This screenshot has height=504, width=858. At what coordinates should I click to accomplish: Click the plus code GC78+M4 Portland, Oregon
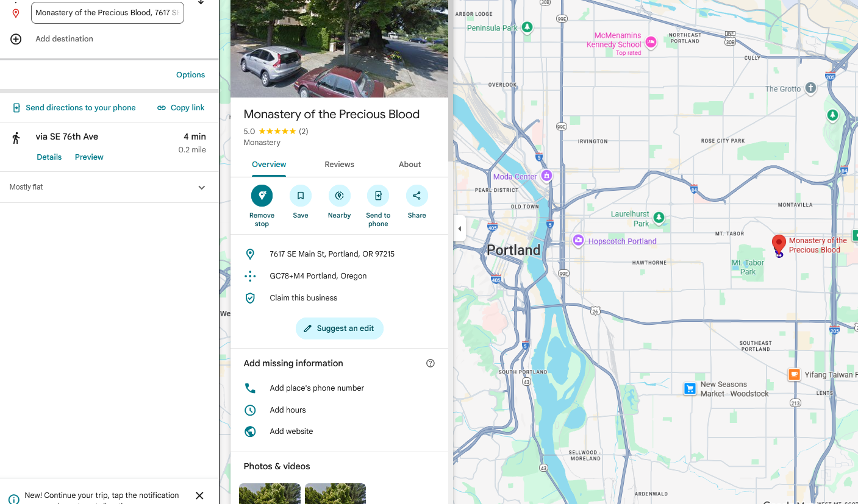318,276
